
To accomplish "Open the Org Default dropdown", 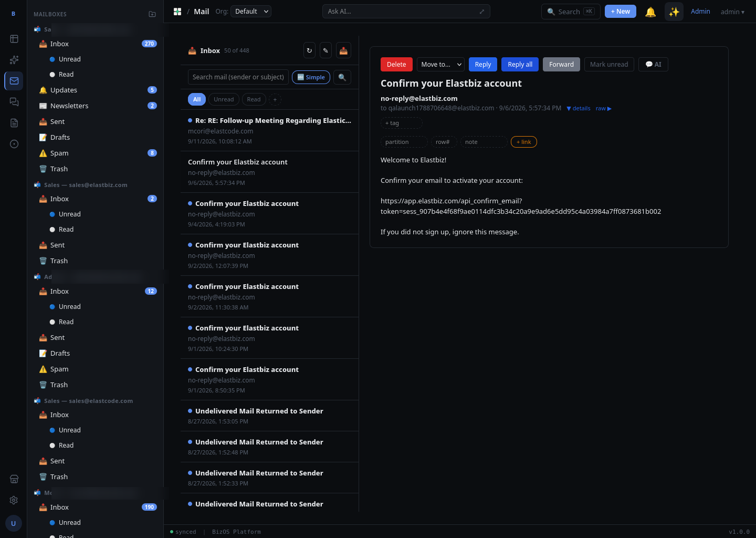I will point(251,12).
